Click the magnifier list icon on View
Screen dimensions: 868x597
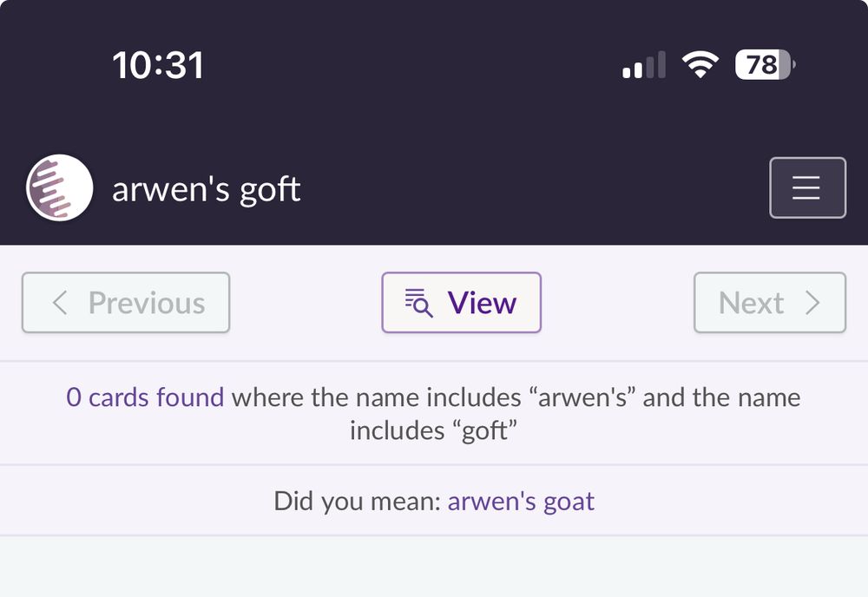pyautogui.click(x=418, y=303)
